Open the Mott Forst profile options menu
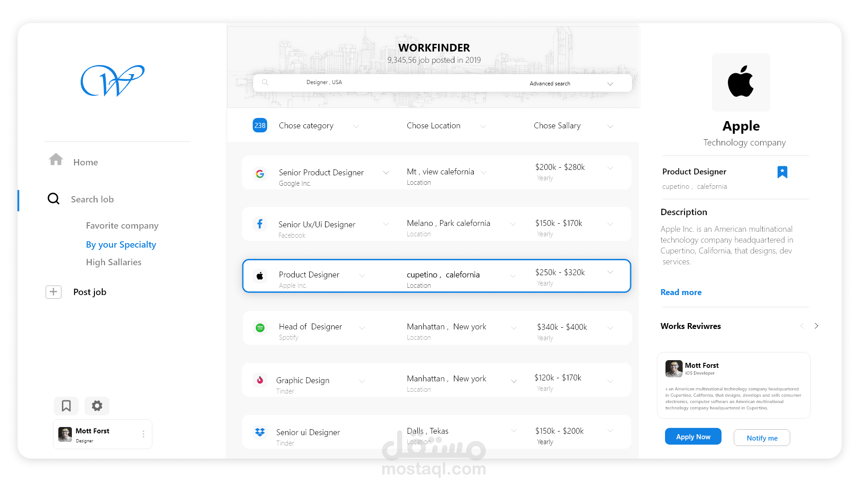 143,434
